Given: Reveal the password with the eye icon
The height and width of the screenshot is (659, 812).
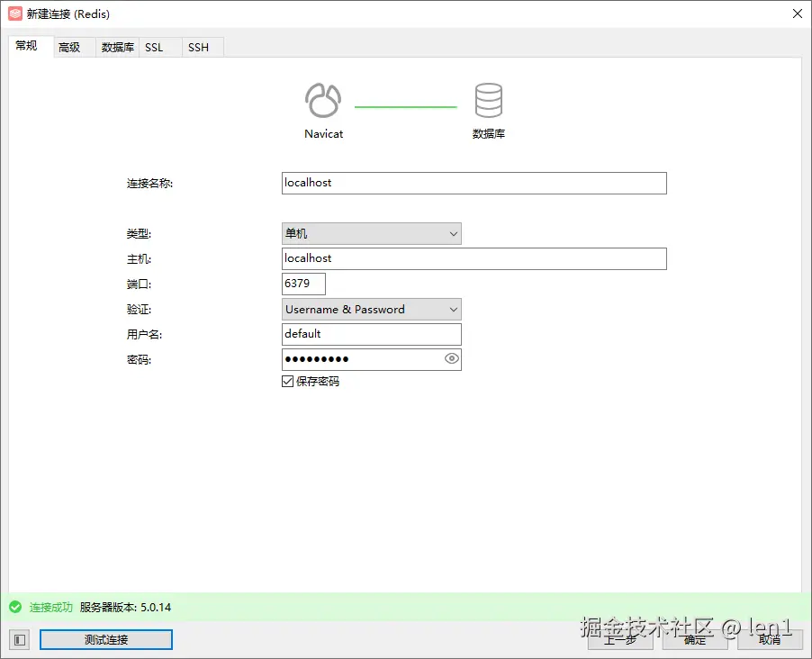Looking at the screenshot, I should click(x=452, y=358).
